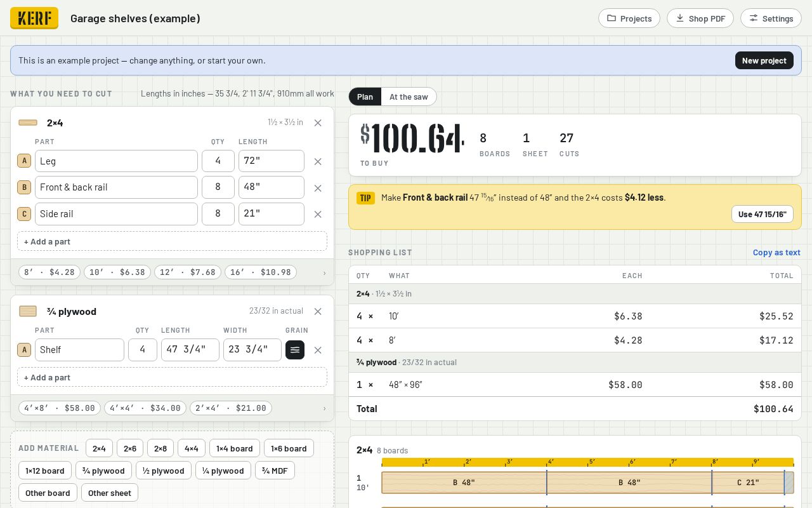Switch to the At the saw tab
The width and height of the screenshot is (812, 508).
[409, 97]
